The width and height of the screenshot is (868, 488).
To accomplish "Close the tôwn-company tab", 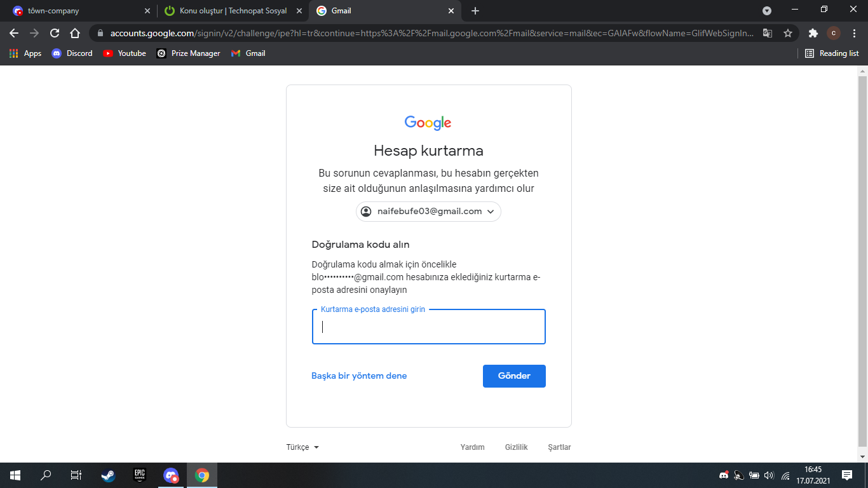I will coord(147,11).
